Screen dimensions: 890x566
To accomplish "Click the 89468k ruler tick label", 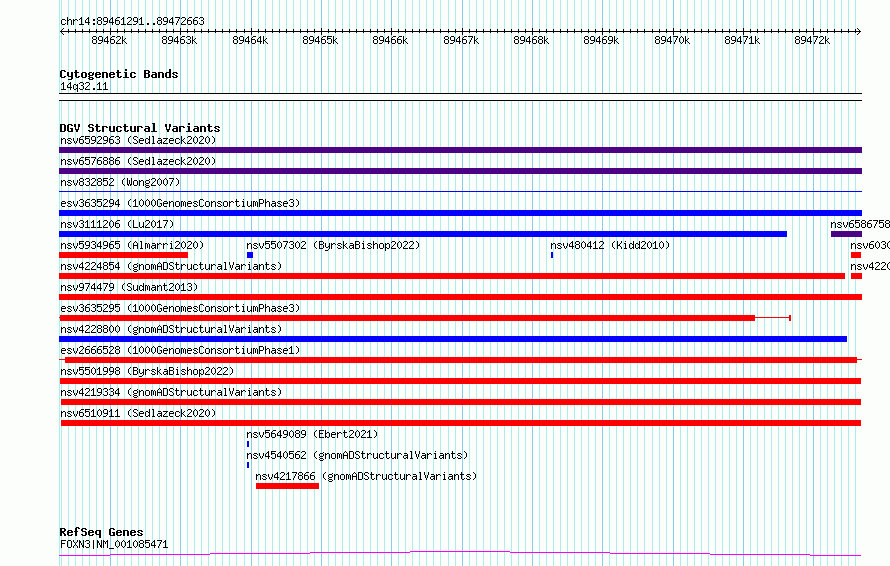I will [x=531, y=40].
